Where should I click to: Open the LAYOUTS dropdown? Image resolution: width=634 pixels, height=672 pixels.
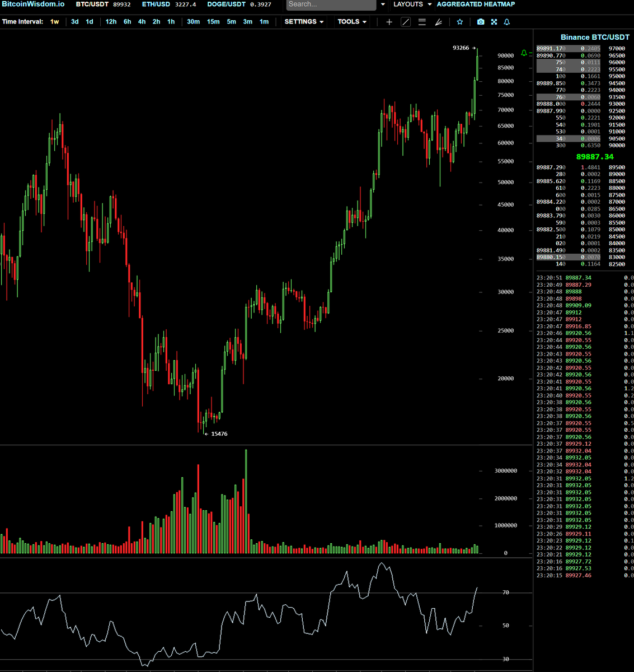(x=412, y=4)
